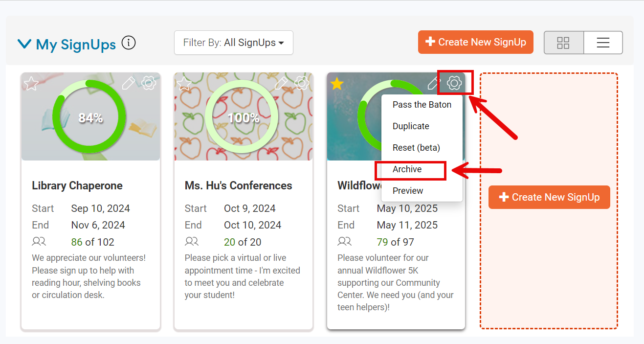
Task: Create a signup from the dashed placeholder
Action: (x=549, y=197)
